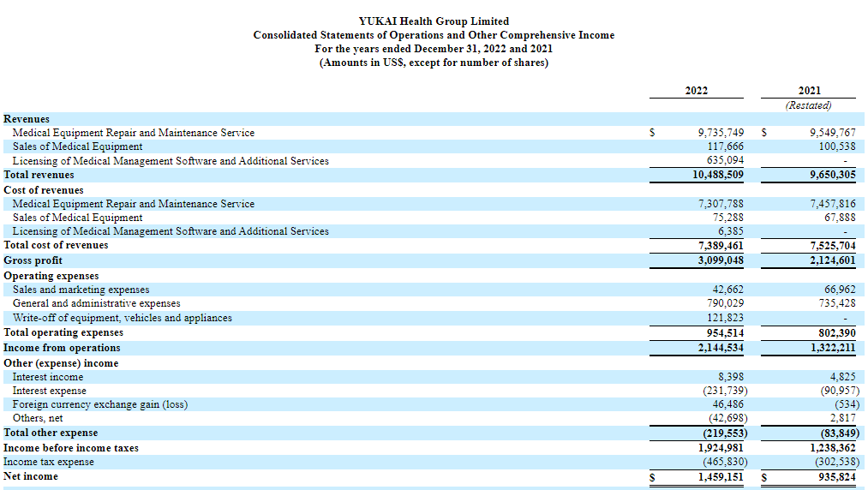
Task: Click the value 66,962
Action: pyautogui.click(x=840, y=290)
